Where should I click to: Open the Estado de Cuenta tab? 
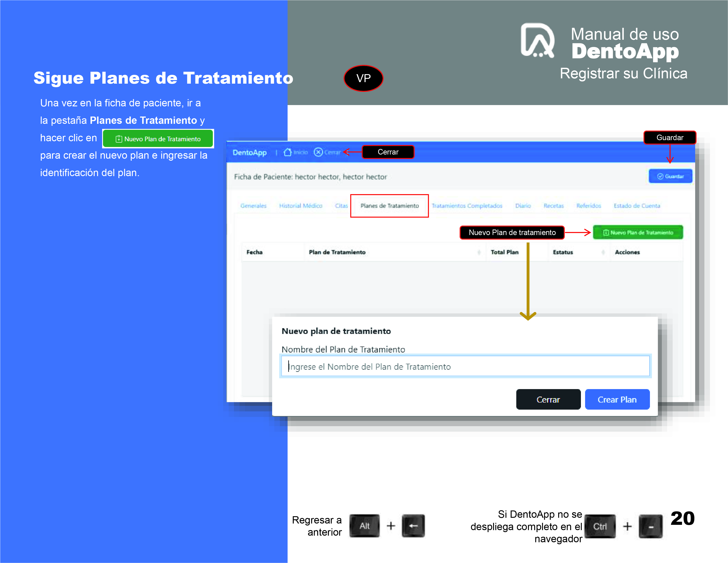click(637, 206)
